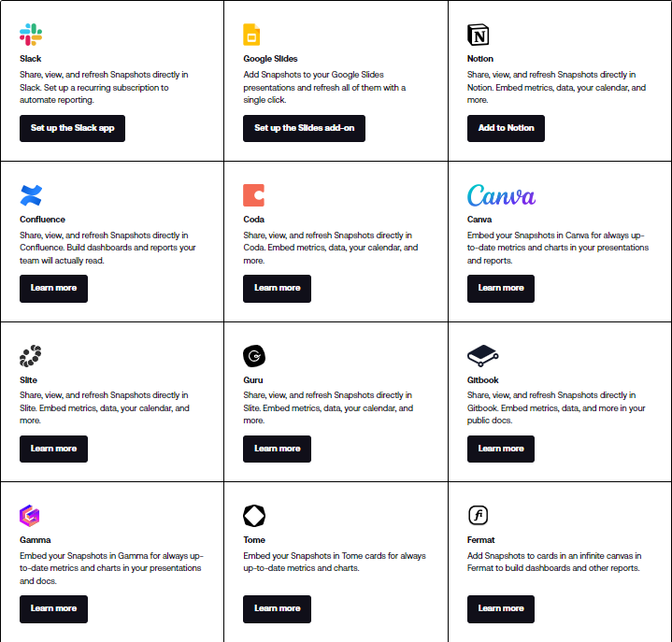Click the Confluence logo icon
The width and height of the screenshot is (672, 642).
tap(31, 195)
